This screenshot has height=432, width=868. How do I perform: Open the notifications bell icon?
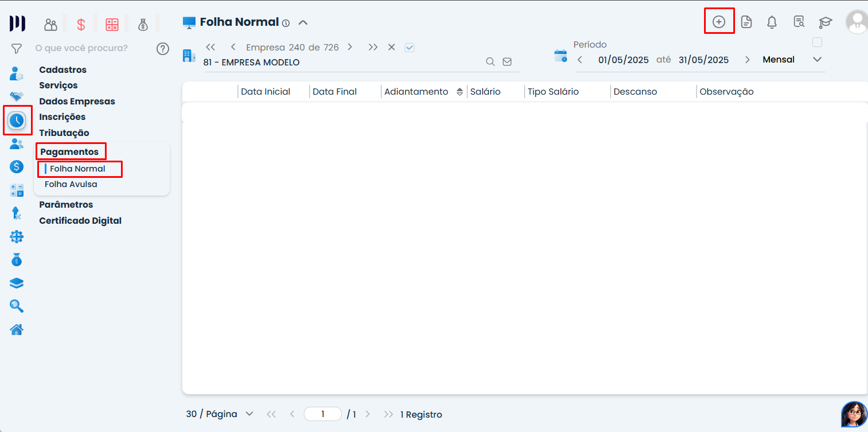coord(772,22)
